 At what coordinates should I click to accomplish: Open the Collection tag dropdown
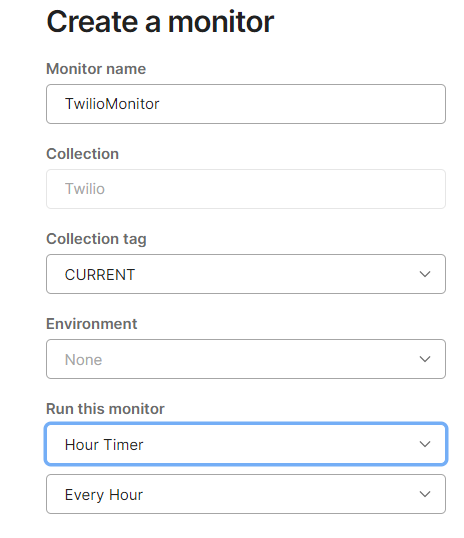coord(246,274)
